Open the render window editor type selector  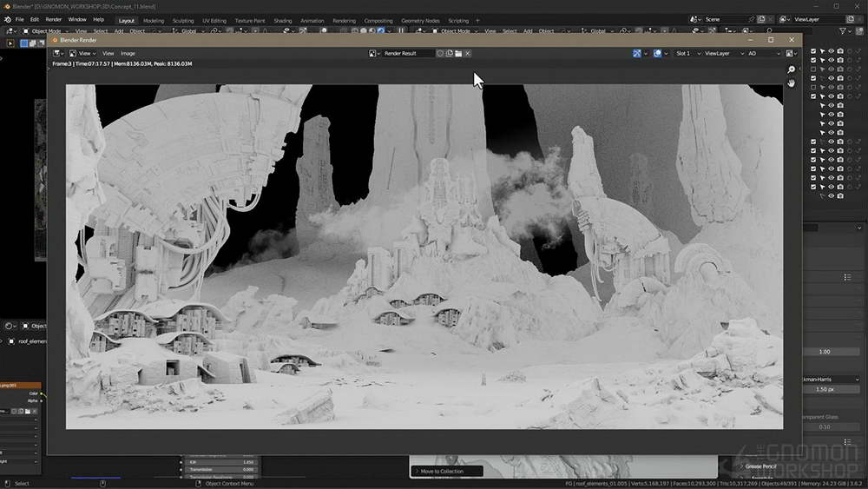point(58,53)
